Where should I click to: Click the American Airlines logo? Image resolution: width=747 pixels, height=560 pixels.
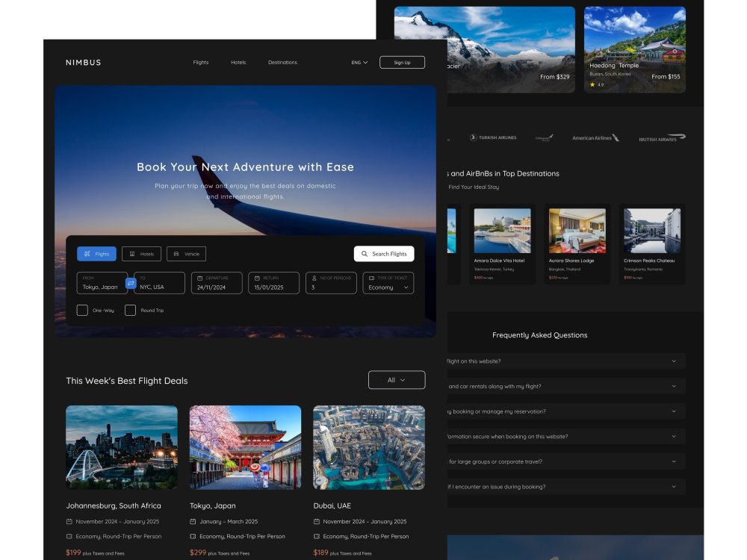pos(595,138)
